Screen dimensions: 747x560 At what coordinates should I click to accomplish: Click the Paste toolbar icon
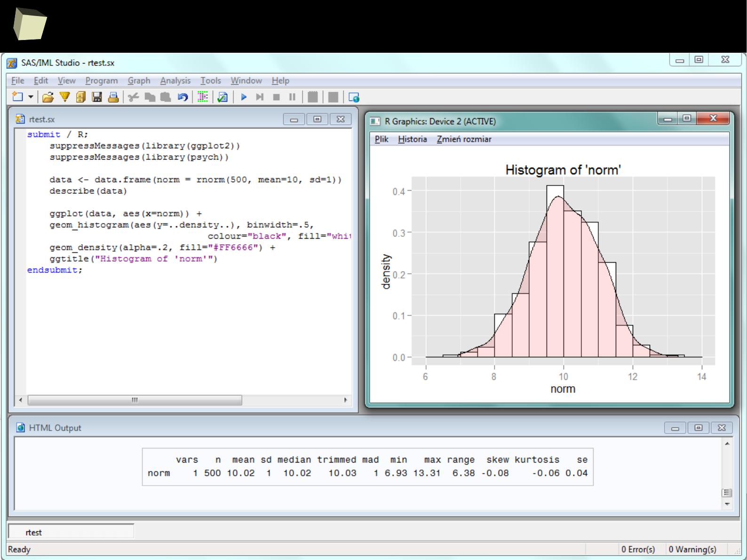click(x=166, y=97)
